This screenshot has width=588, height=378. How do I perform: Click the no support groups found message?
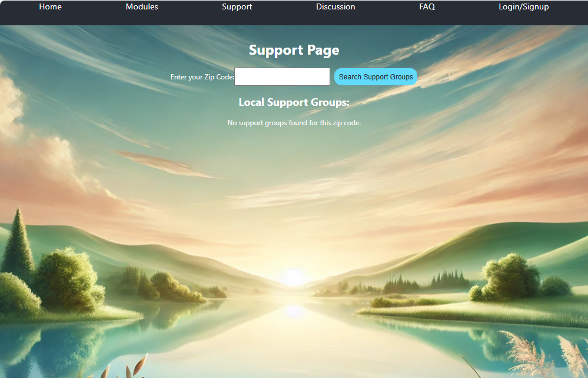tap(294, 122)
